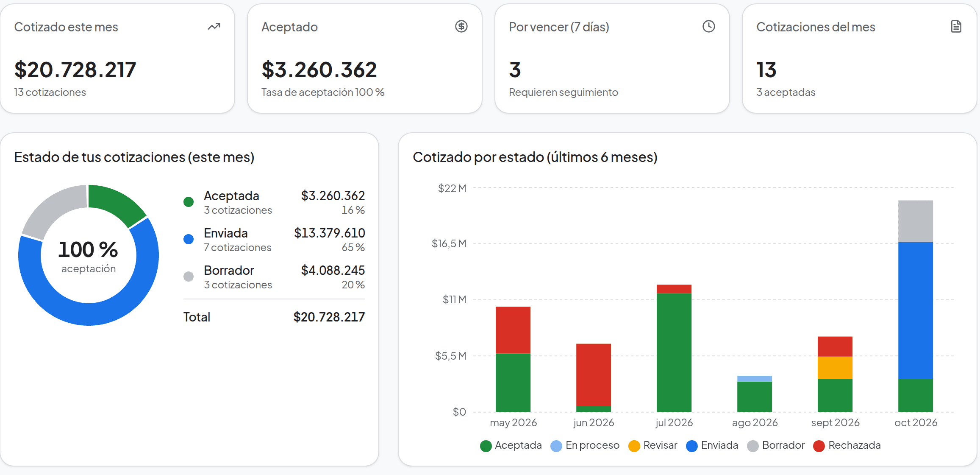This screenshot has height=475, width=980.
Task: Click the $20.728.217 value in Cotizado este mes card
Action: (75, 70)
